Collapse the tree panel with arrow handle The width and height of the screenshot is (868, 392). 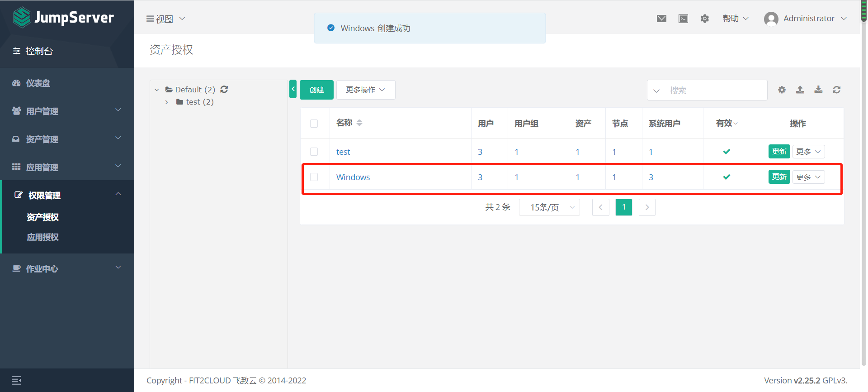click(x=293, y=89)
